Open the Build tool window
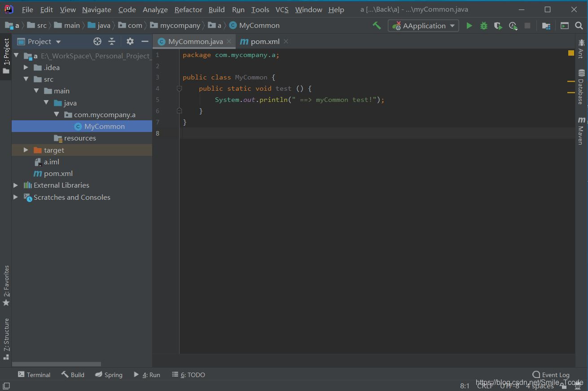The height and width of the screenshot is (391, 588). [x=73, y=374]
